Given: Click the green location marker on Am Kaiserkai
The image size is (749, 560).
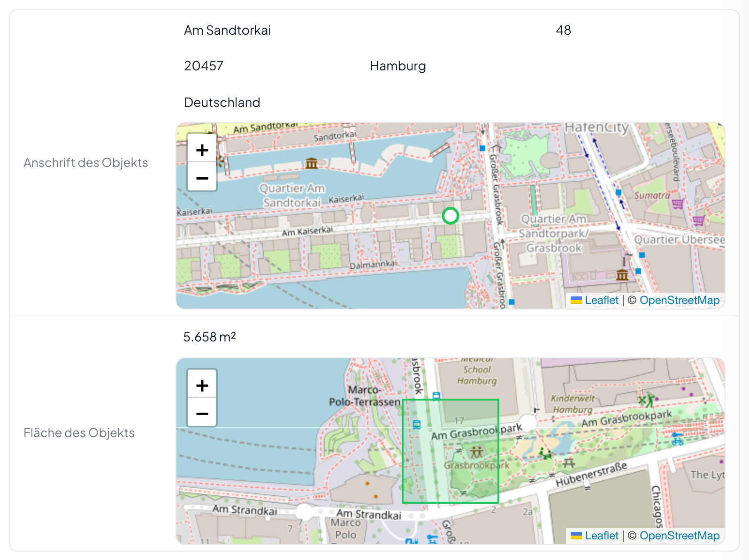Looking at the screenshot, I should click(x=451, y=216).
